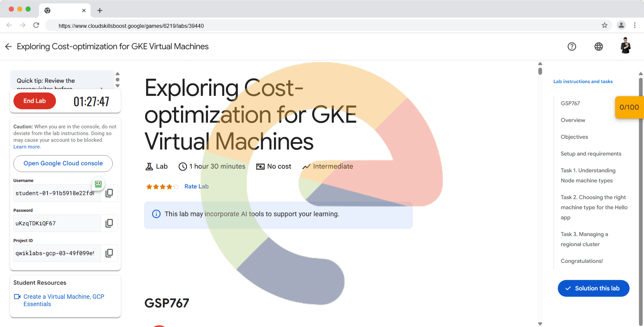Click the info icon in AI tools notice
The width and height of the screenshot is (644, 327).
(156, 214)
